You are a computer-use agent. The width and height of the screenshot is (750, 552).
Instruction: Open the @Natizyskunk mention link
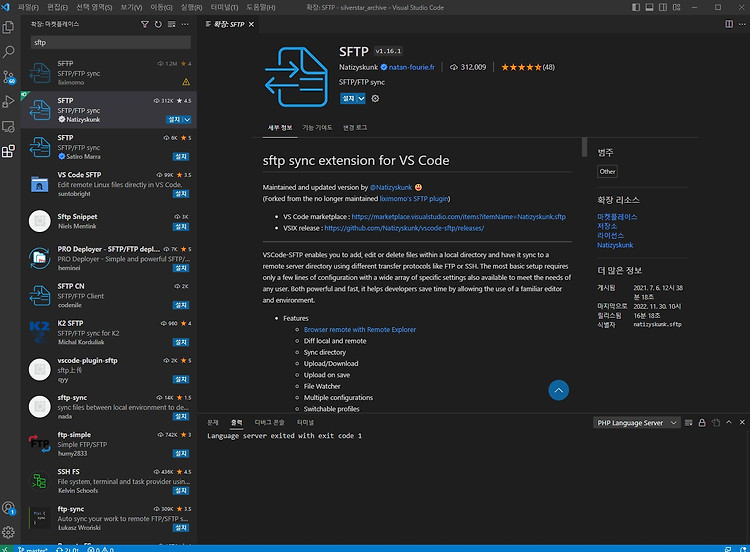pos(391,187)
